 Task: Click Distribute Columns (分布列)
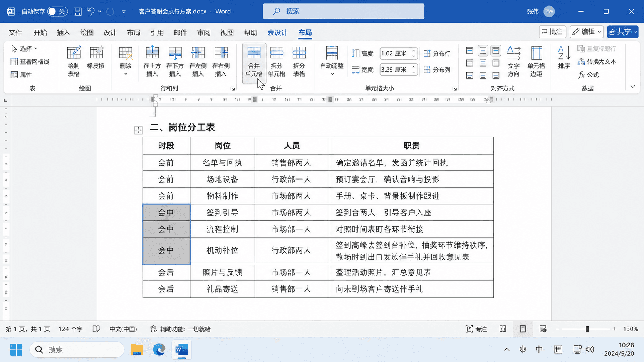pos(437,70)
